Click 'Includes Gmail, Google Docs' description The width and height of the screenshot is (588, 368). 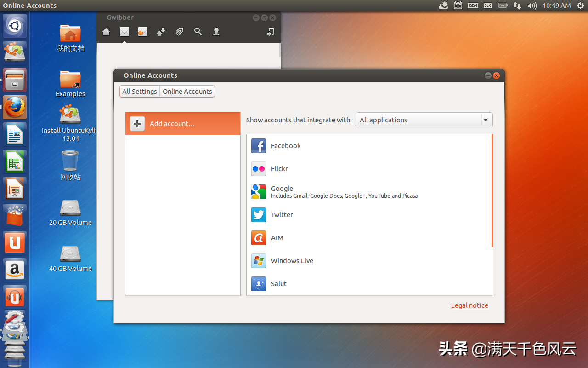(x=344, y=196)
